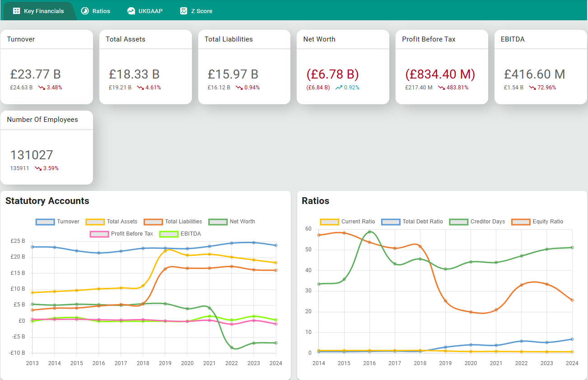Open the Z Score tab
This screenshot has width=588, height=380.
(x=196, y=11)
